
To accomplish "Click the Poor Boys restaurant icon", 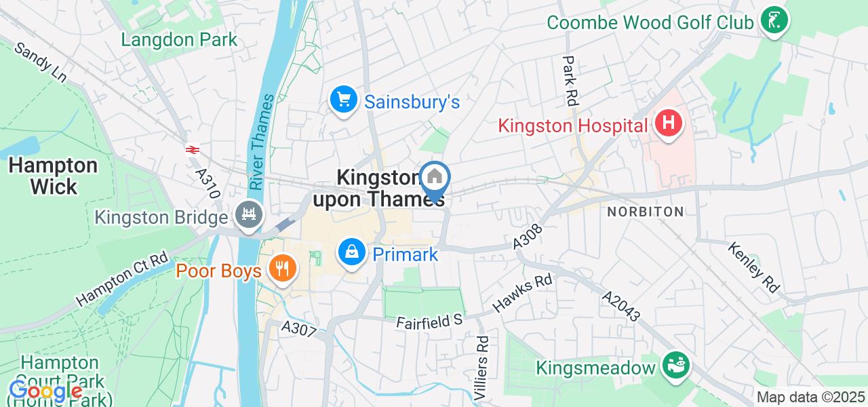I will pos(279,269).
